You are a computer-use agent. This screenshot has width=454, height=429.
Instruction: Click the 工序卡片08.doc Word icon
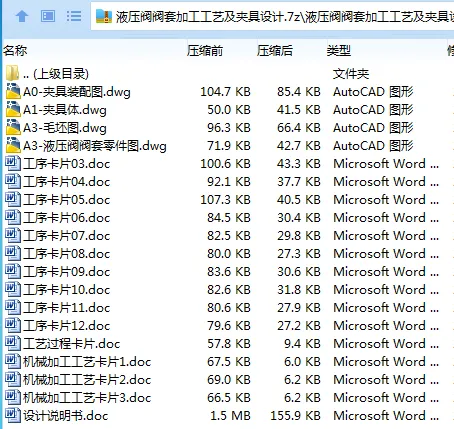click(13, 253)
